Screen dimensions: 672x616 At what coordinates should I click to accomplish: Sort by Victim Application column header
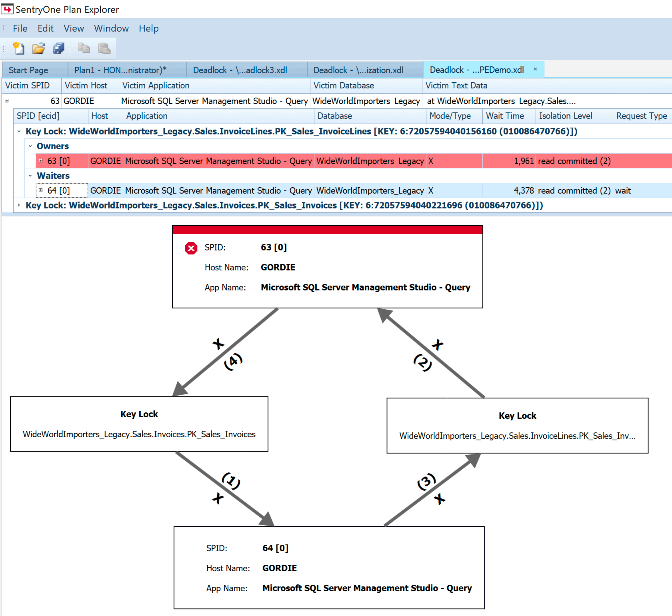214,86
